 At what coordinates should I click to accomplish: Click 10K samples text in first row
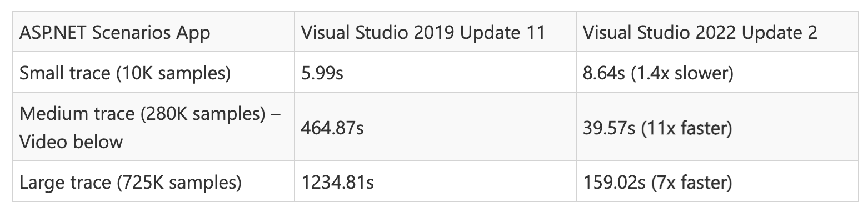[173, 73]
